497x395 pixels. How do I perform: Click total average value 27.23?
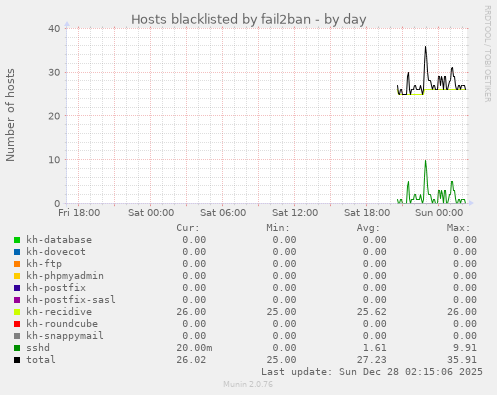coord(372,360)
